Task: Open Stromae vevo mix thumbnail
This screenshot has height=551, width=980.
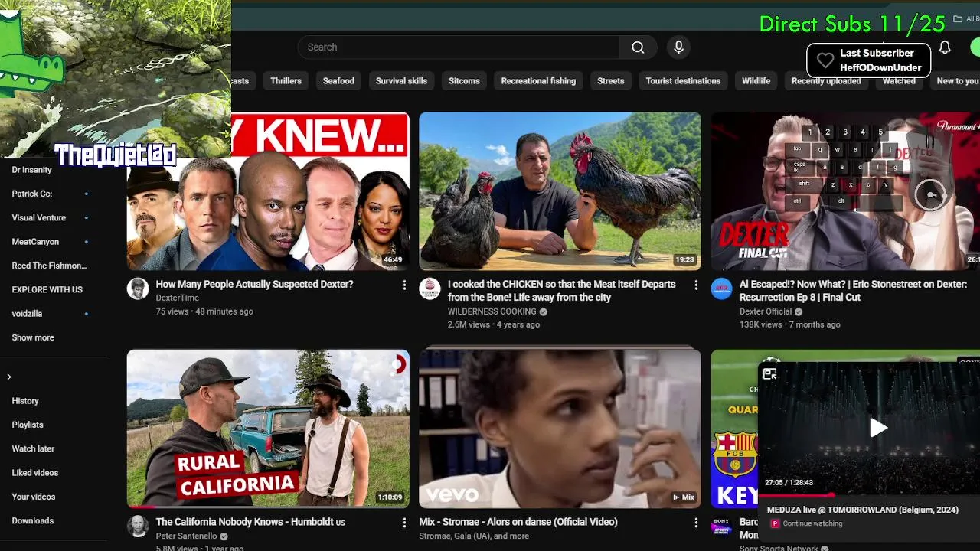Action: (x=560, y=429)
